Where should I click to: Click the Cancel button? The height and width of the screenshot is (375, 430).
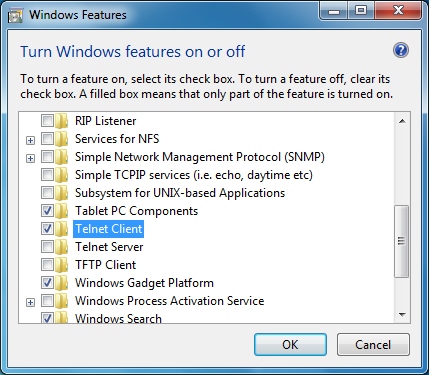(373, 344)
